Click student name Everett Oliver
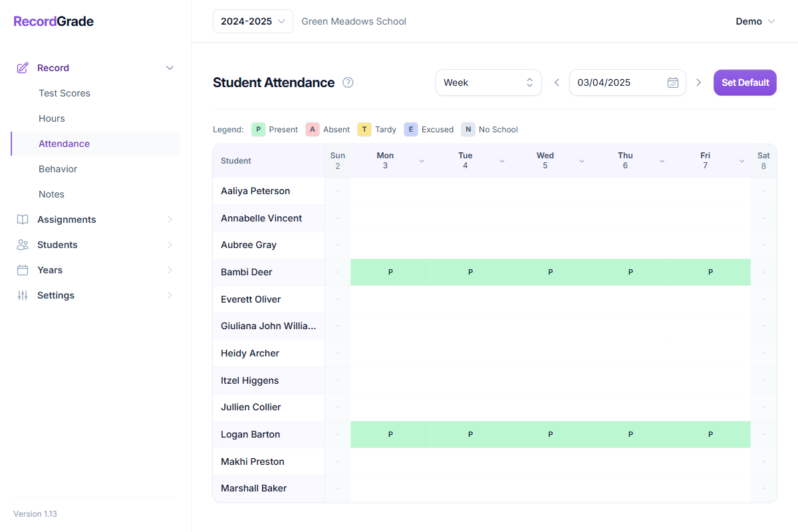Screen dimensions: 798x532 [251, 299]
